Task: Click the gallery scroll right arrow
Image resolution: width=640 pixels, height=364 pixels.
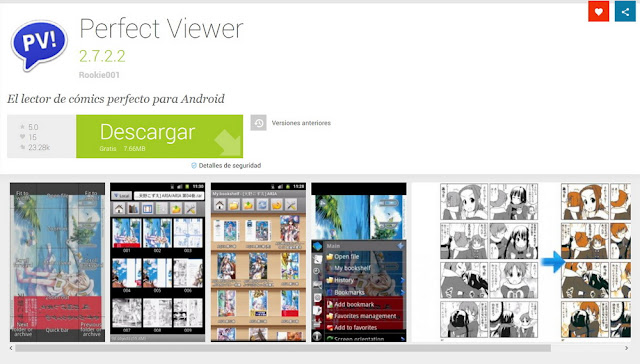Action: (x=627, y=348)
